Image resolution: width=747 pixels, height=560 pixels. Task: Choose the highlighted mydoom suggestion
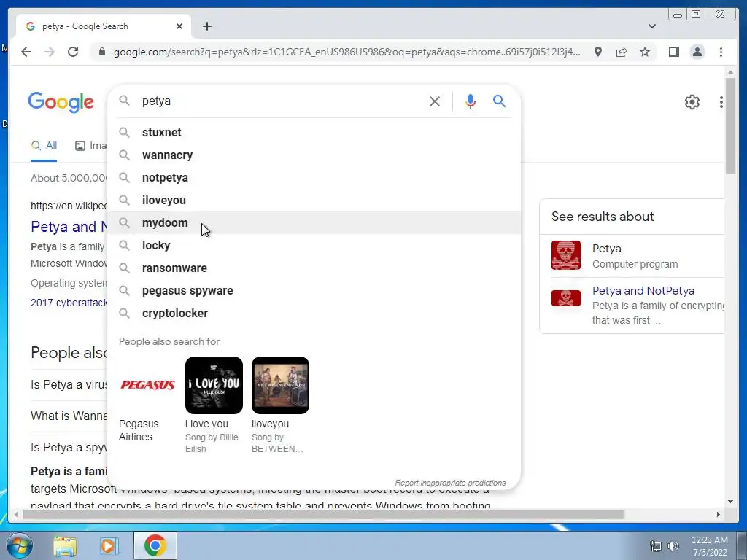(x=314, y=223)
